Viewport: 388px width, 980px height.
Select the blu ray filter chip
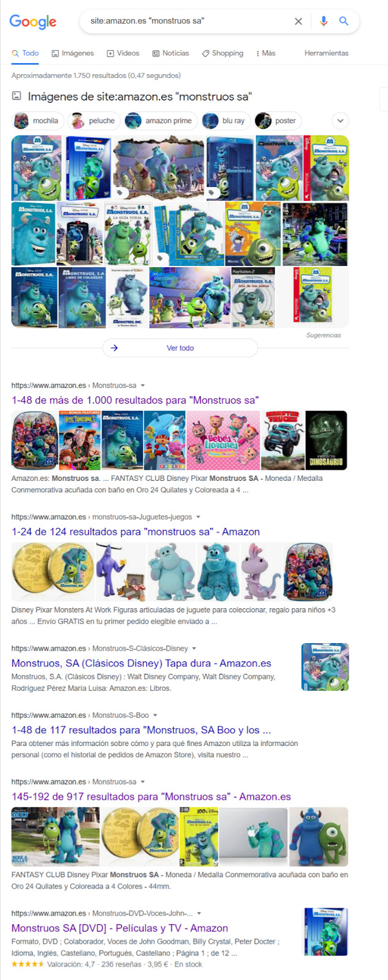[225, 121]
